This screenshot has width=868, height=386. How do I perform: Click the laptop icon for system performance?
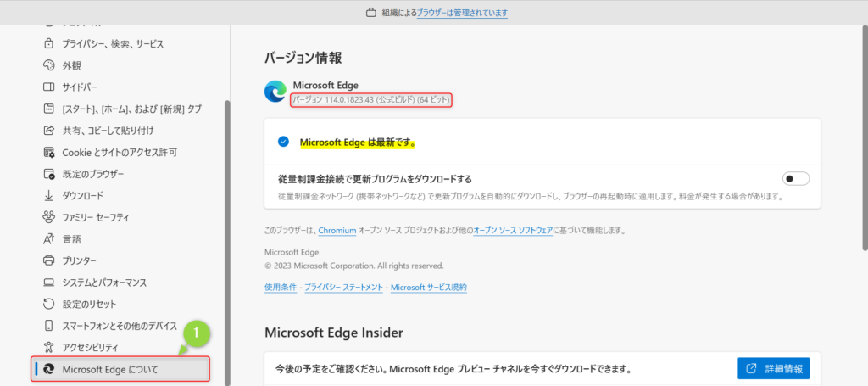click(x=48, y=283)
